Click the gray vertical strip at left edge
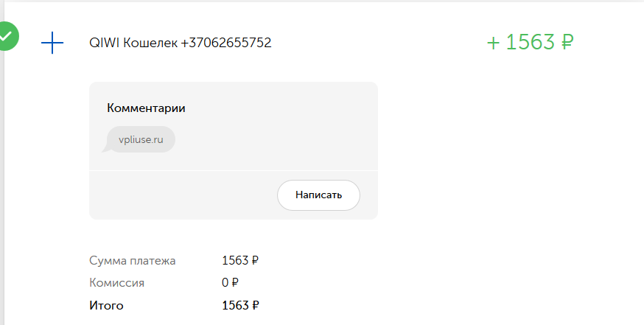 [x=2, y=164]
